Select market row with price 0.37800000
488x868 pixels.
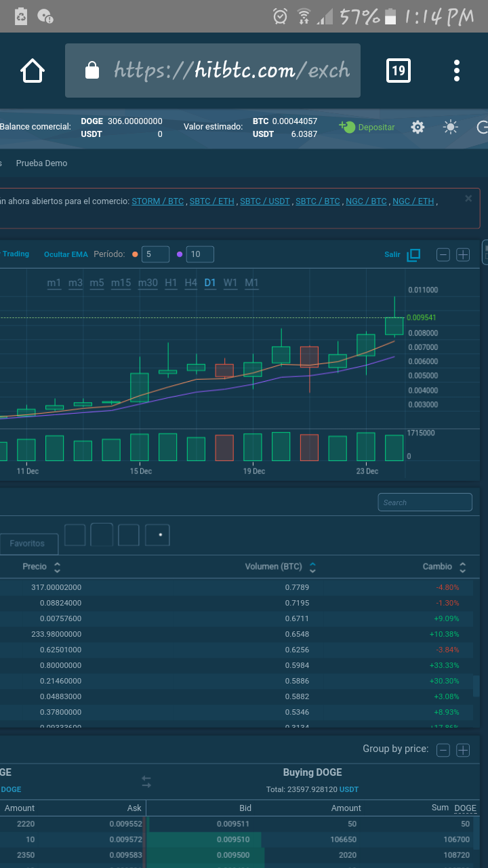[x=237, y=712]
